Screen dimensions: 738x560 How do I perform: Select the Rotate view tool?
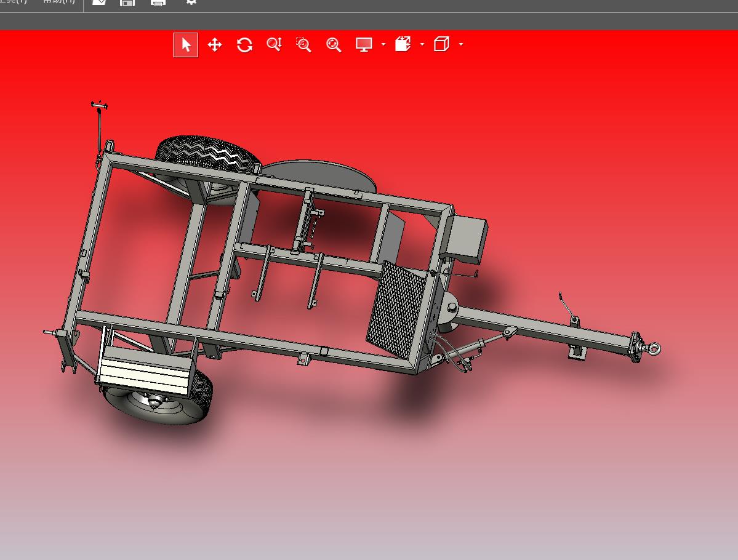(244, 45)
